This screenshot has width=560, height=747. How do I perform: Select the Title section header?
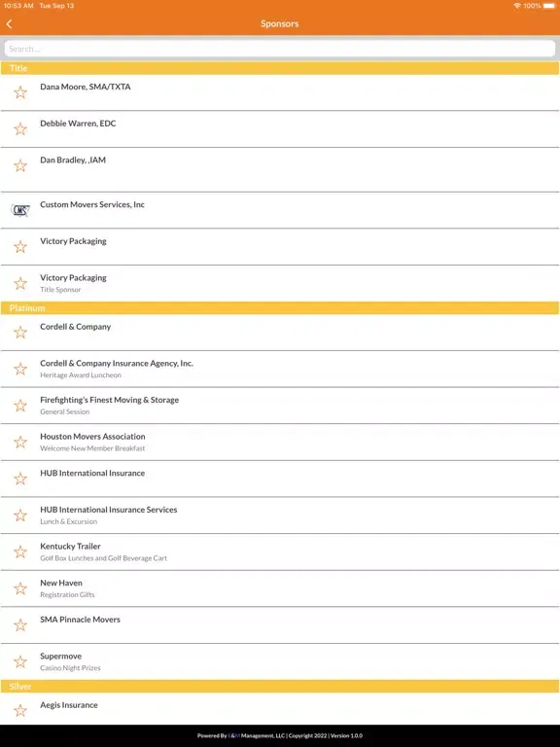[280, 68]
